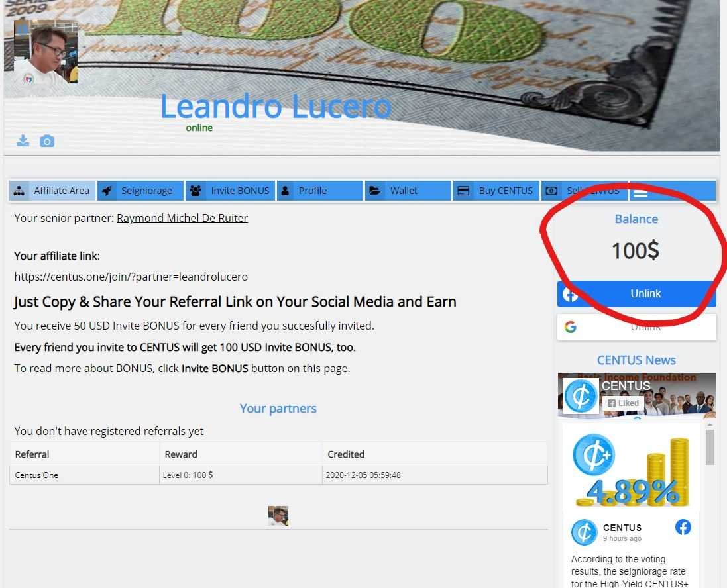Open the Profile tab
Image resolution: width=727 pixels, height=588 pixels.
coord(320,191)
